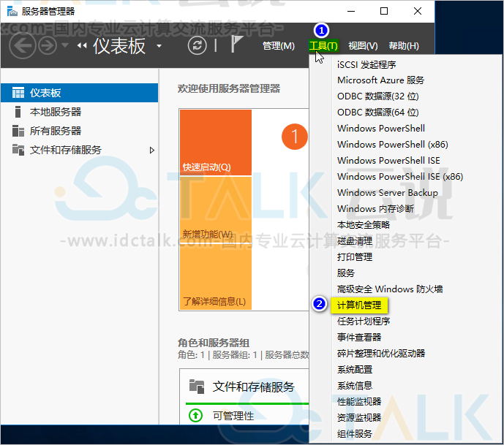Screen dimensions: 504x445
Task: Open the 帮助(H) menu
Action: click(404, 46)
